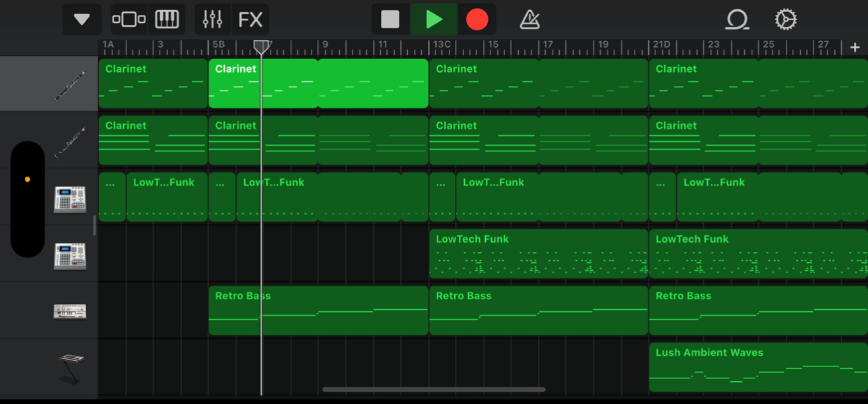
Task: Tap section marker 5B on the ruler
Action: 219,45
